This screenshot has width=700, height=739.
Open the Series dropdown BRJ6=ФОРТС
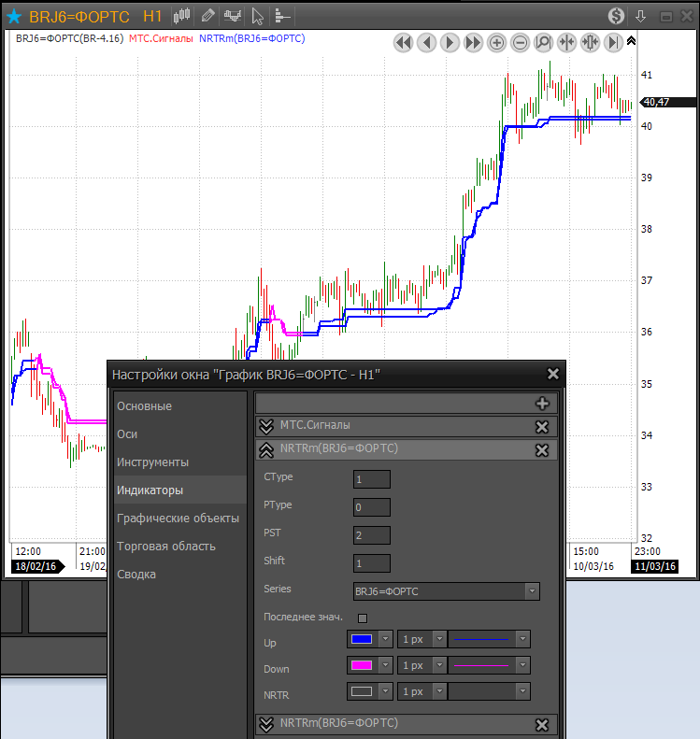tap(446, 591)
